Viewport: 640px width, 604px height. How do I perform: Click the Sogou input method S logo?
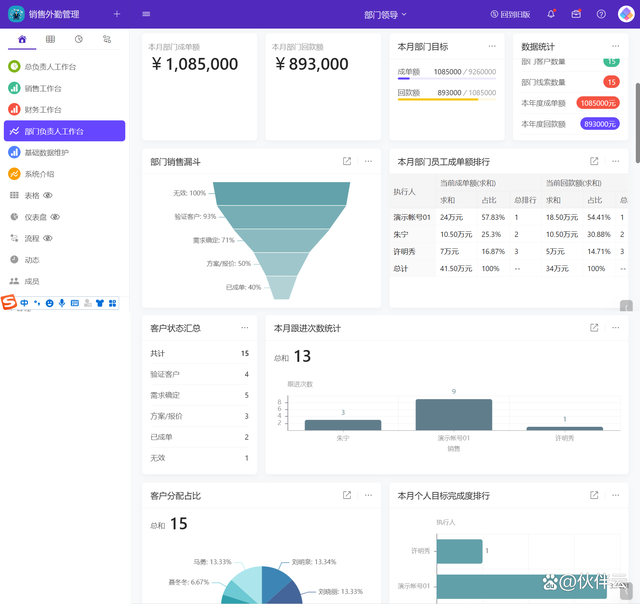click(x=9, y=302)
